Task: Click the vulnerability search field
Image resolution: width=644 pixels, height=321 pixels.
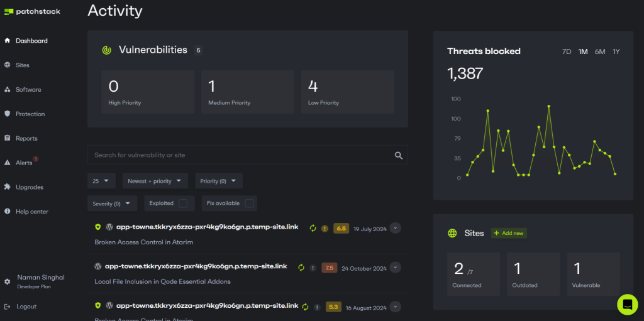Action: 239,155
